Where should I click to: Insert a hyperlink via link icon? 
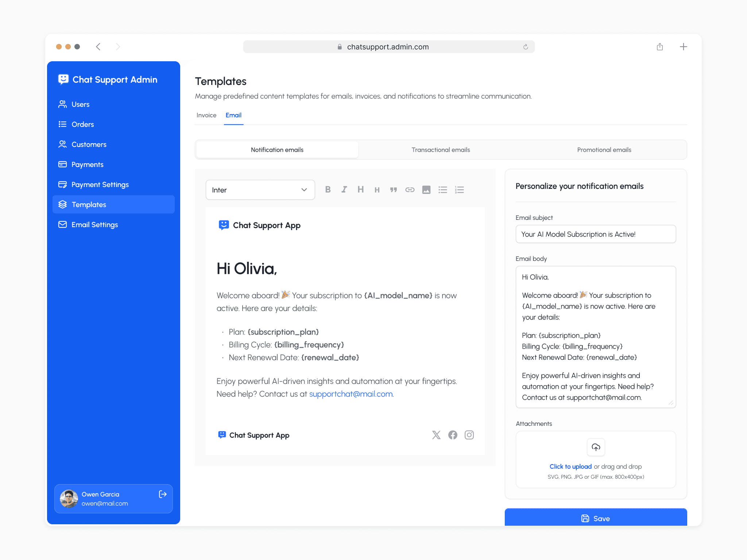click(410, 190)
